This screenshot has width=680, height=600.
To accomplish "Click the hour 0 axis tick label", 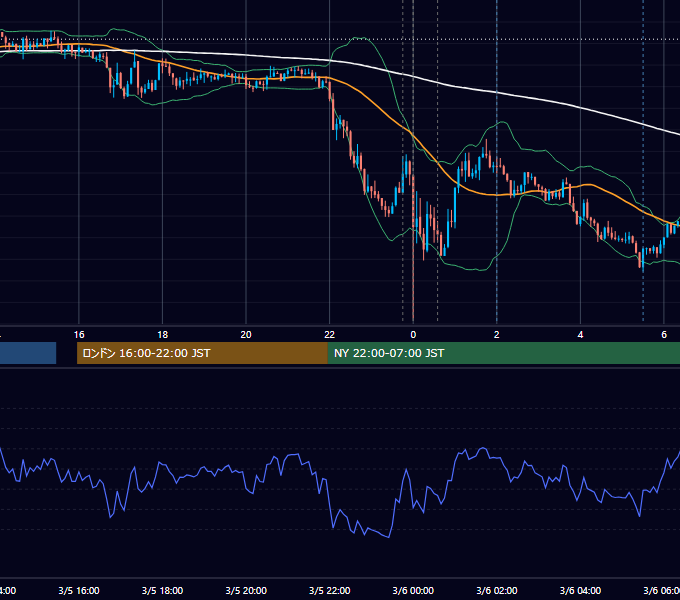I will coord(413,335).
